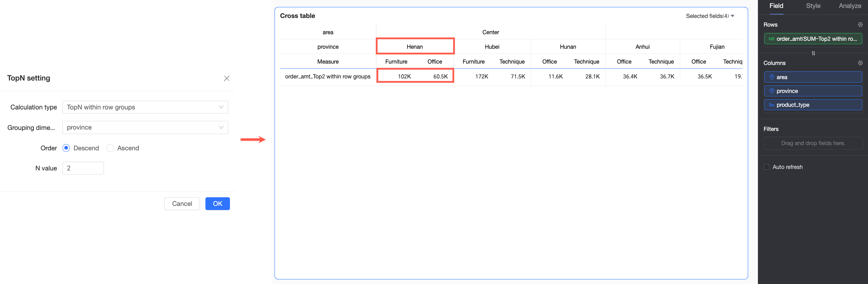This screenshot has height=284, width=868.
Task: Click the Office column under Anhui
Action: click(624, 61)
